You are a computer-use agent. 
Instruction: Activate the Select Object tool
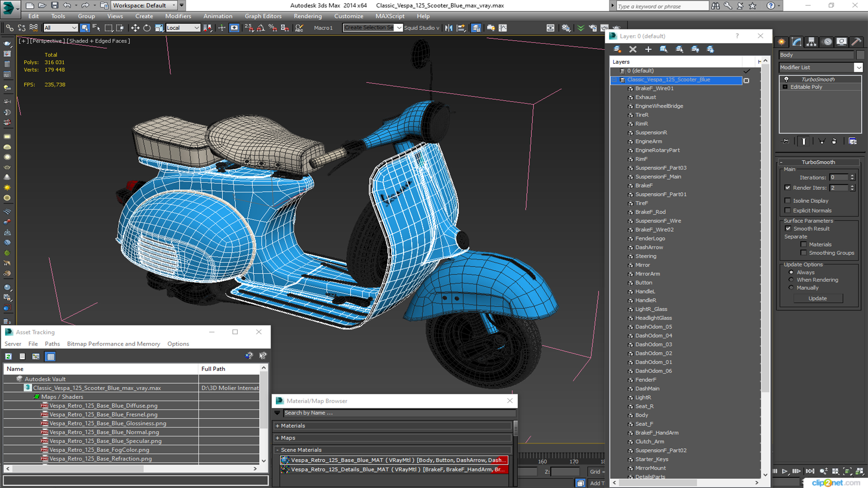click(x=85, y=28)
